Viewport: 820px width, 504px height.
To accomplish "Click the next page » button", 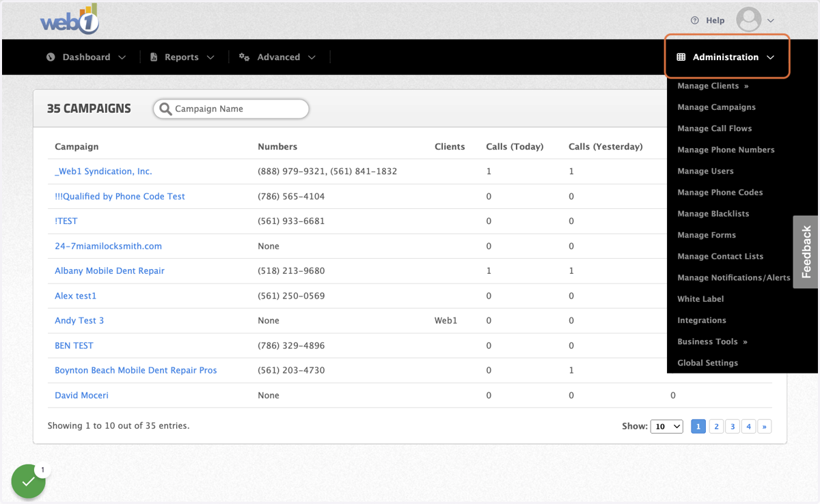I will pos(765,426).
